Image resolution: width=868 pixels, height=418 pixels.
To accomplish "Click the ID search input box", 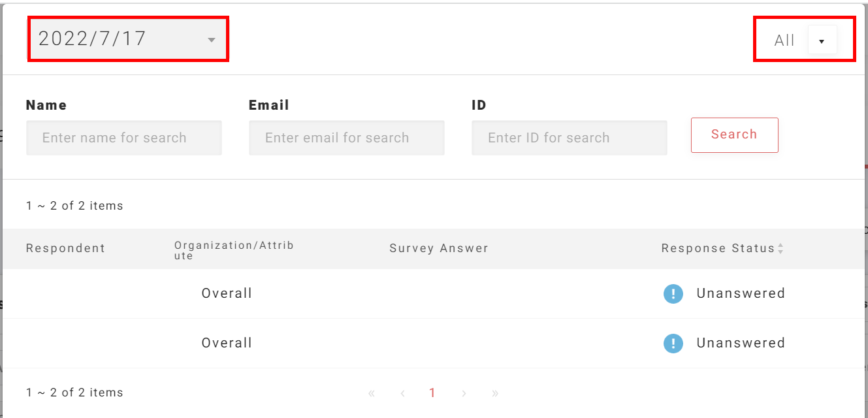I will (569, 138).
